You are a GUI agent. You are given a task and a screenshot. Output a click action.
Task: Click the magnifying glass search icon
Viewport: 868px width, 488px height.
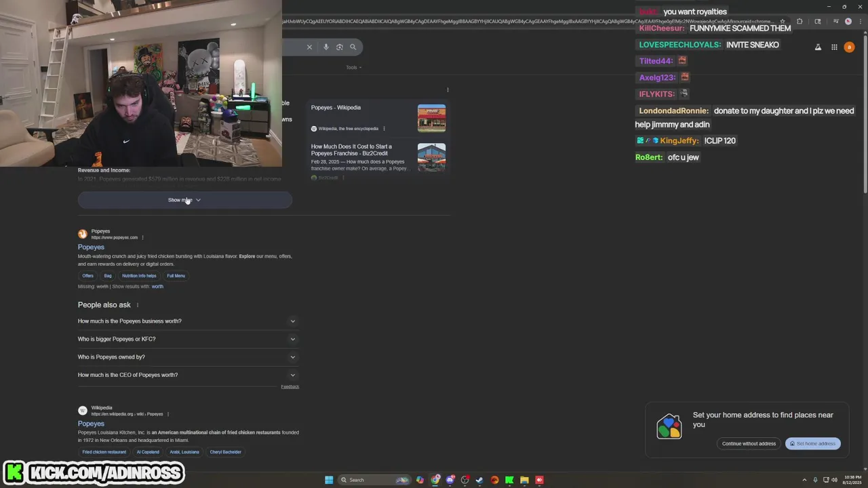353,47
